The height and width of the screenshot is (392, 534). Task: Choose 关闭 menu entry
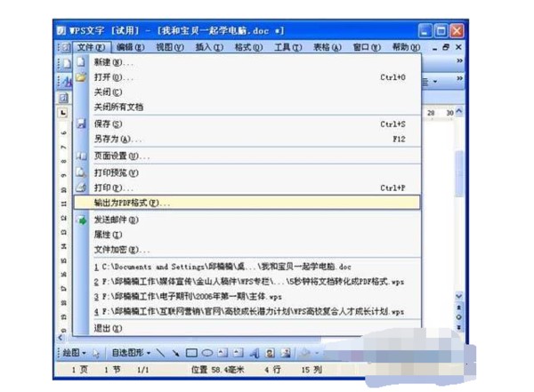pyautogui.click(x=247, y=92)
